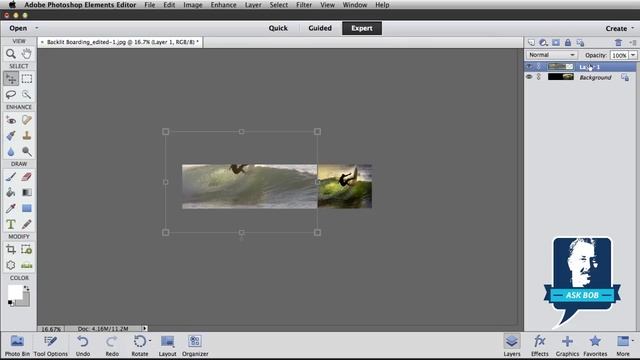Open the File menu

[150, 5]
